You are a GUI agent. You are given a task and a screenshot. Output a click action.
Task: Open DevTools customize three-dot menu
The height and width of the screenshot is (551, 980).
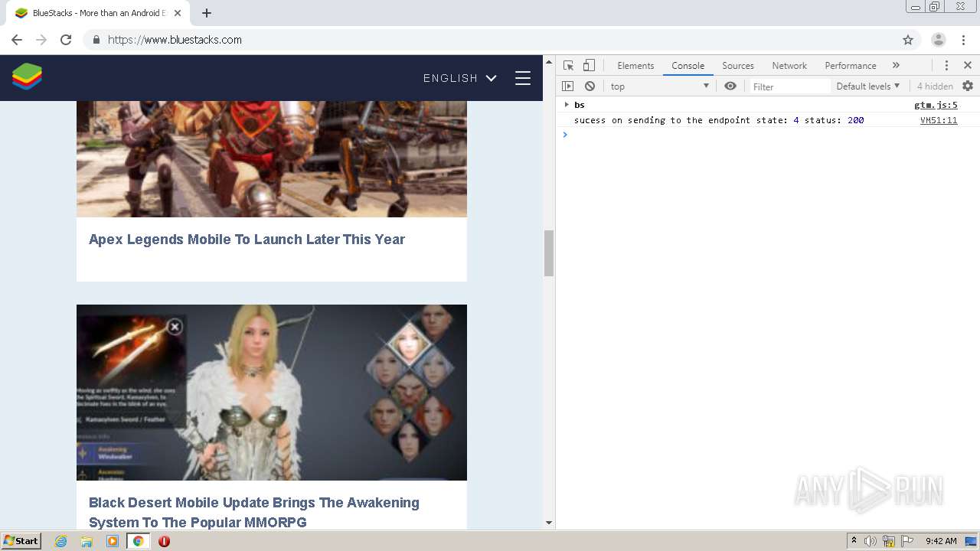(x=946, y=66)
